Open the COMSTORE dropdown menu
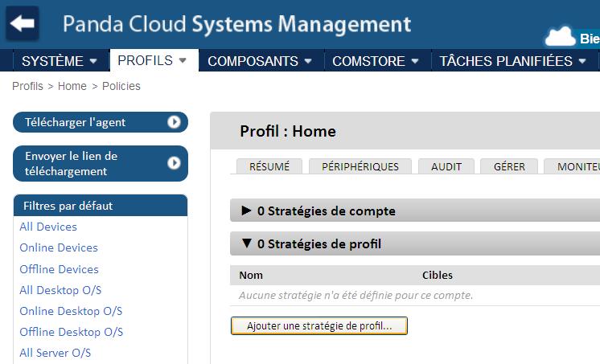Screen dimensions: 600x364 coord(376,61)
